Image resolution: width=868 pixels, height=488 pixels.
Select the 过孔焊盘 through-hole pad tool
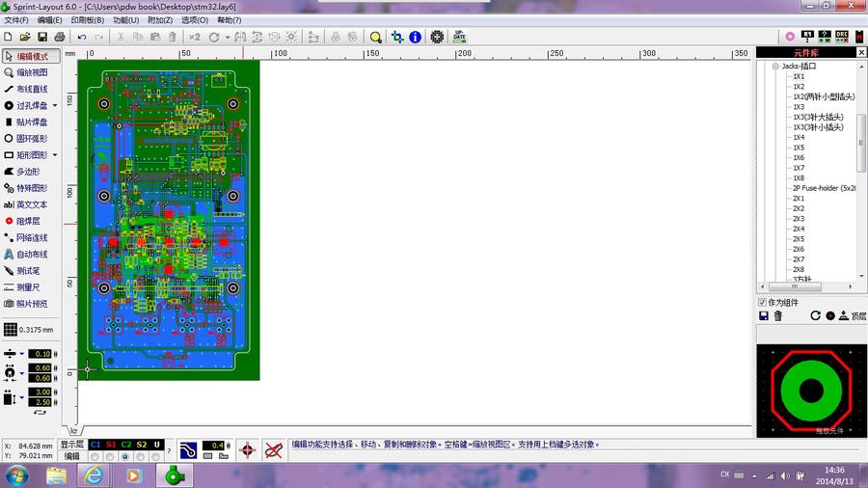click(x=31, y=105)
